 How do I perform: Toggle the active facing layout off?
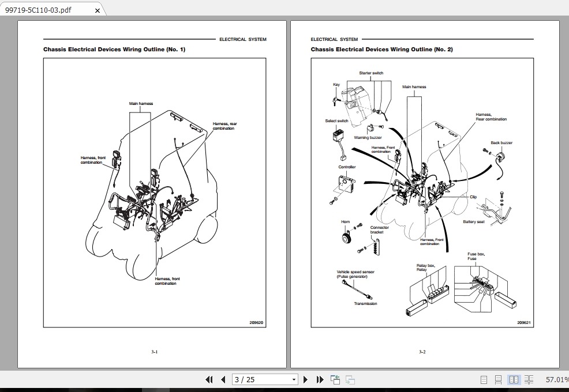tap(514, 380)
